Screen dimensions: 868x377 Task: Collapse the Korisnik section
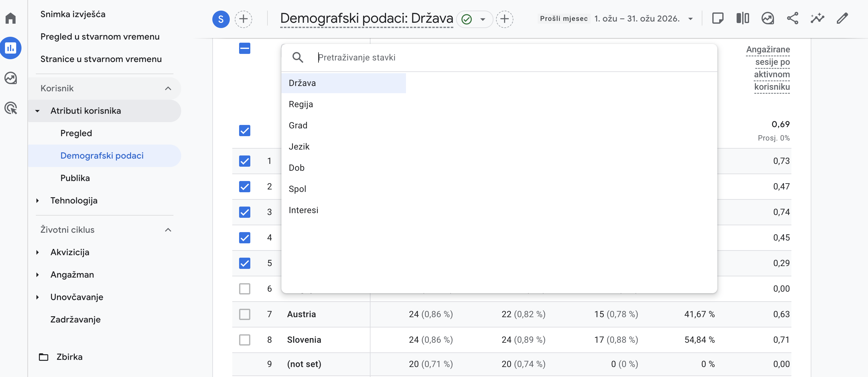[x=168, y=88]
